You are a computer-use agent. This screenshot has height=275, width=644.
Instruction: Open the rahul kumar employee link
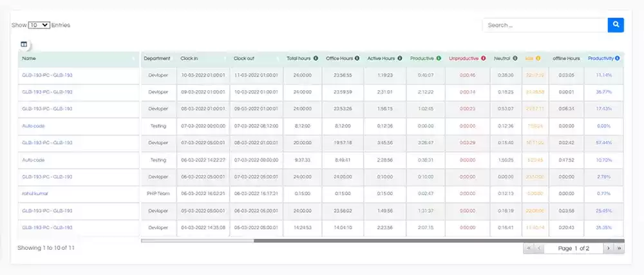click(35, 193)
